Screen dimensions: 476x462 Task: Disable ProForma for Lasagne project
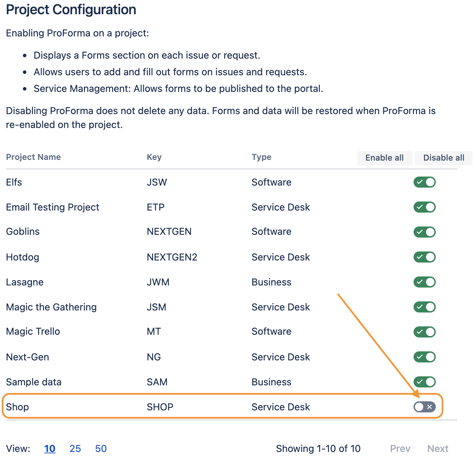[x=424, y=282]
